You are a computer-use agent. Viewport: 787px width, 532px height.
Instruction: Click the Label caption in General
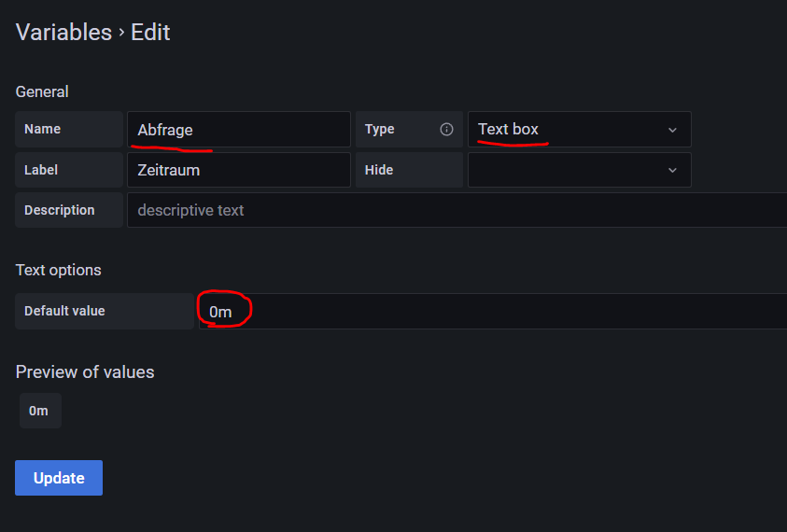coord(41,170)
